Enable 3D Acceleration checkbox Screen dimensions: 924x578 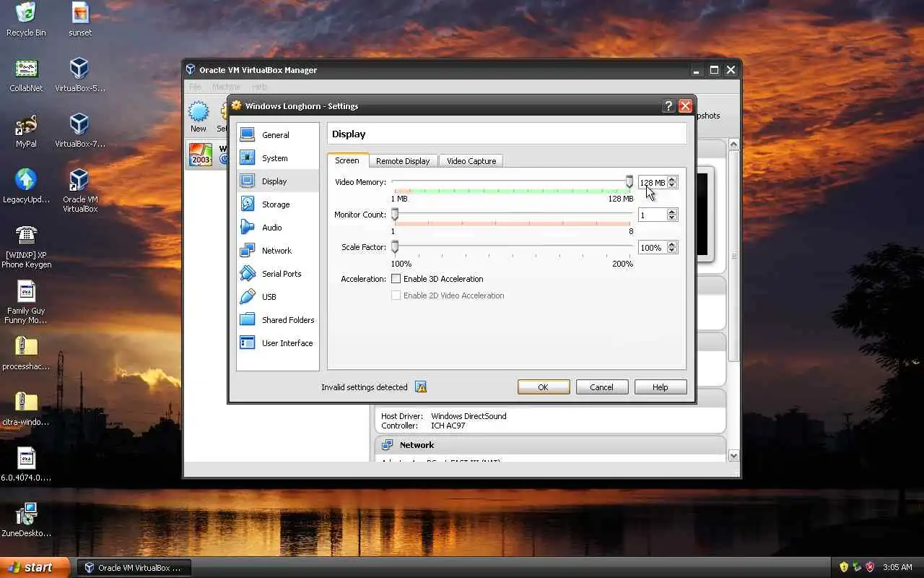(396, 279)
